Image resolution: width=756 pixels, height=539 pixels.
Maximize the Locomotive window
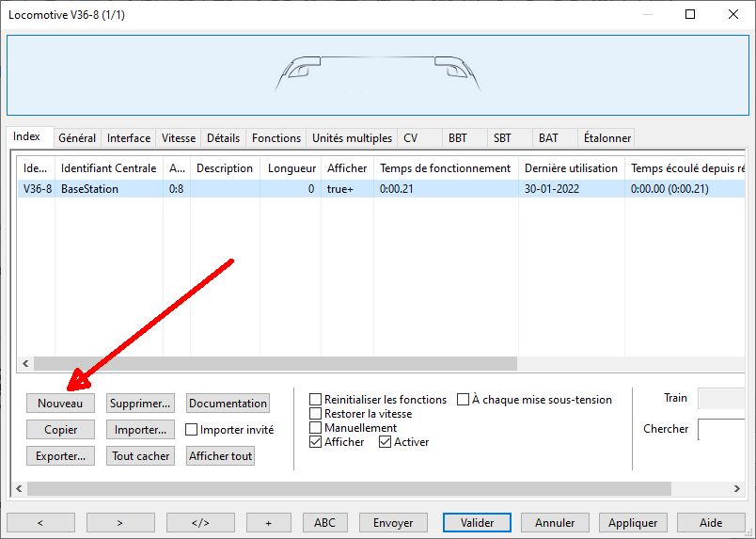click(x=690, y=14)
